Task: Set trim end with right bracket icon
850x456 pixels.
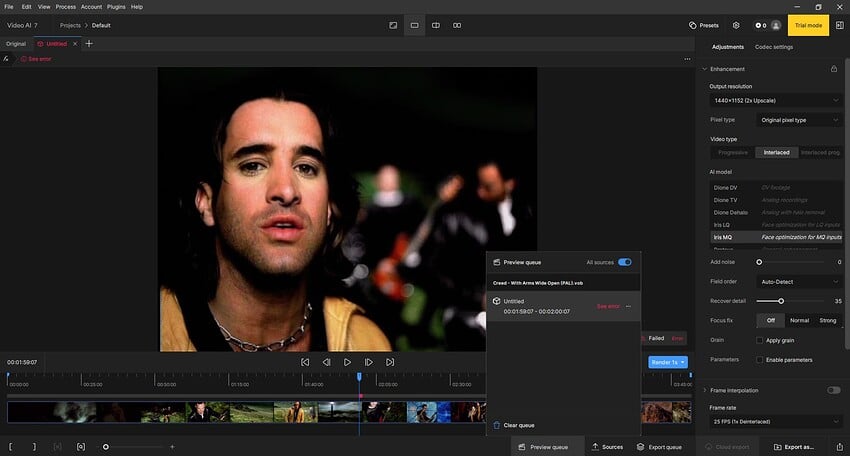Action: [34, 447]
